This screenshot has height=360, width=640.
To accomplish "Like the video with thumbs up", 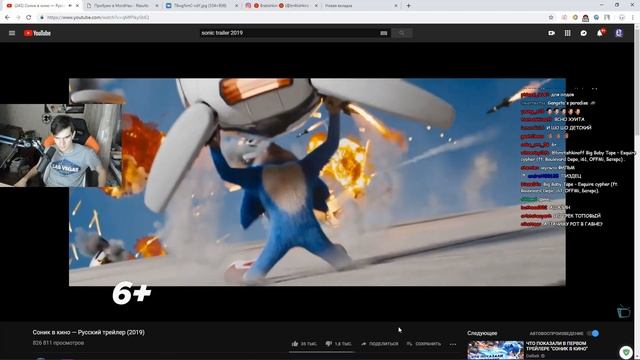I will coord(304,344).
